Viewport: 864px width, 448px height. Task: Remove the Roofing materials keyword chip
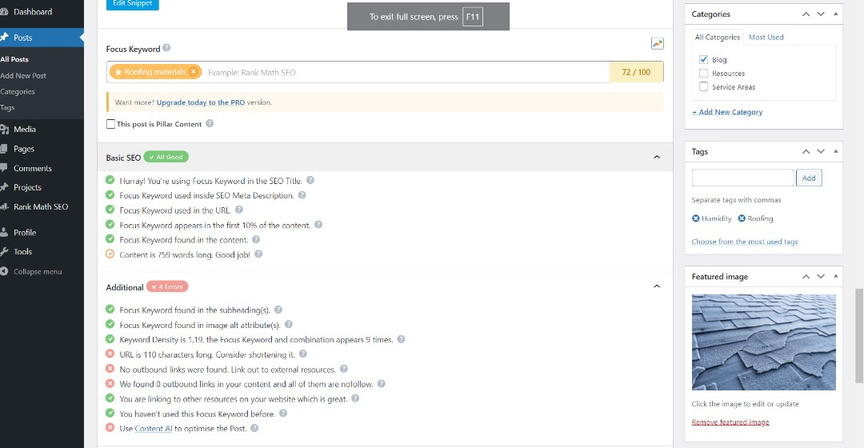click(x=194, y=72)
